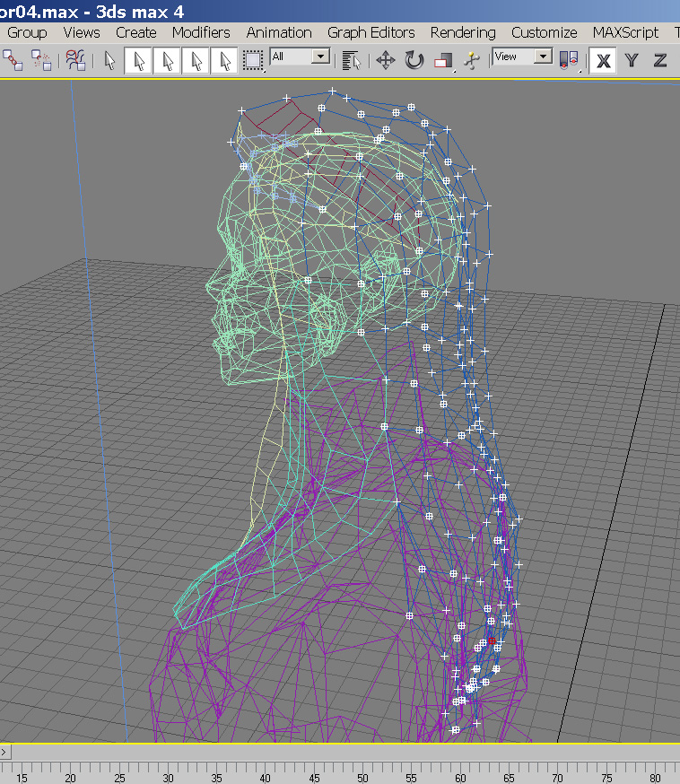Activate Bind to Space Warp tool

tap(76, 60)
